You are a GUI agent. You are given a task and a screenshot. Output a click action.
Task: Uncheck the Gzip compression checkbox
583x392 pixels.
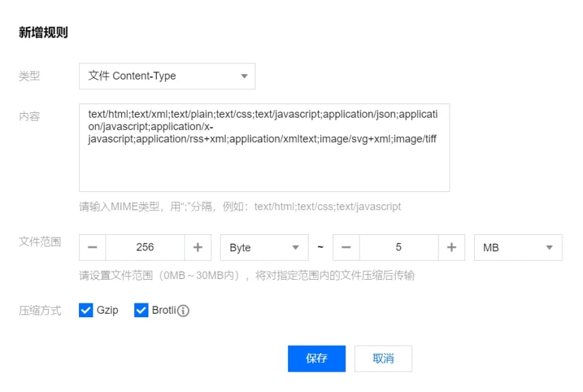(86, 310)
